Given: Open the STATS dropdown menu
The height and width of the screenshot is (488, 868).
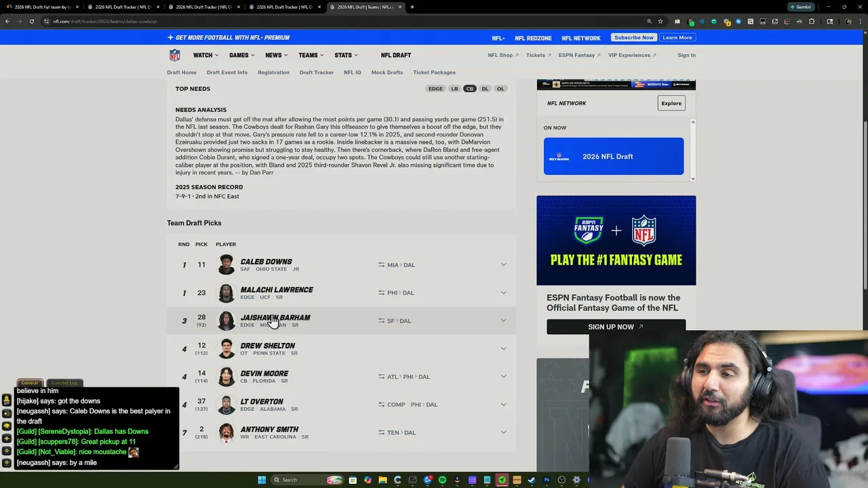Looking at the screenshot, I should coord(346,55).
